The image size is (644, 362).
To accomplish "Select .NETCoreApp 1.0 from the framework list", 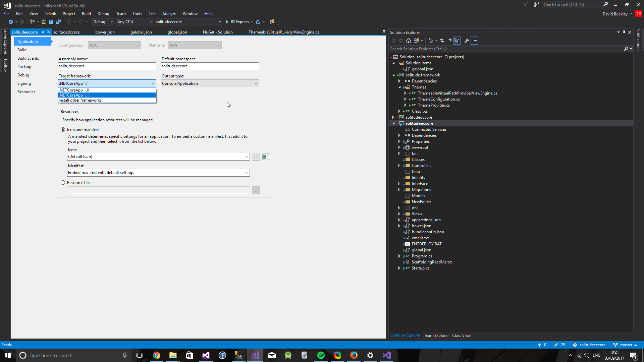I will [107, 90].
